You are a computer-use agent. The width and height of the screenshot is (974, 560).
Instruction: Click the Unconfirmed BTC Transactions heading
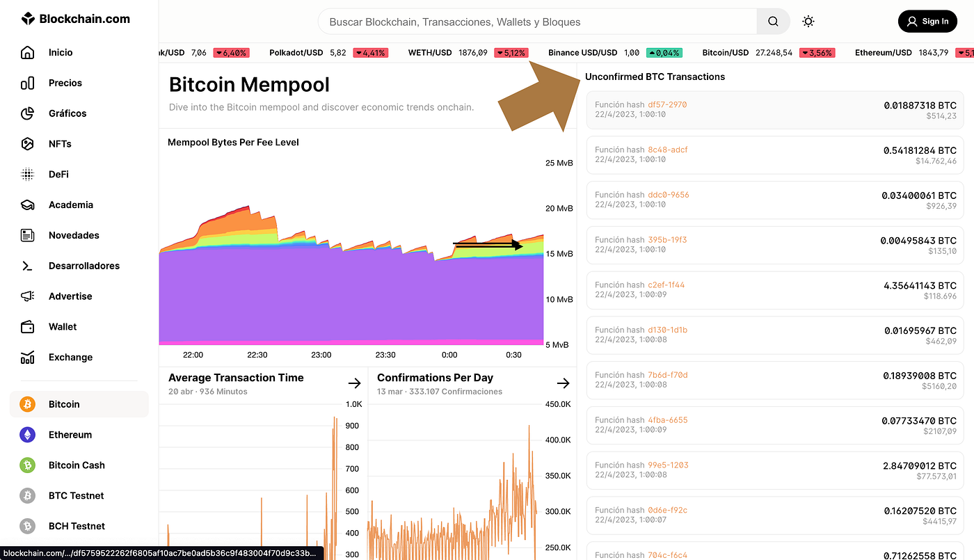click(655, 77)
